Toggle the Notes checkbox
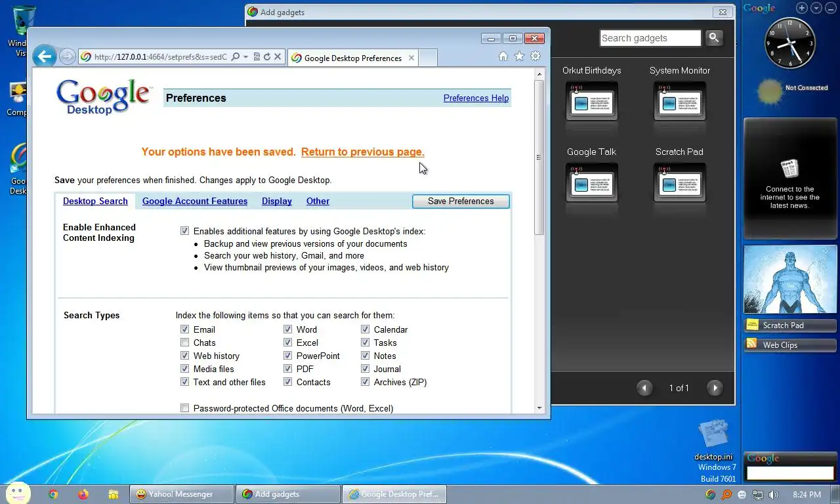 pyautogui.click(x=365, y=356)
